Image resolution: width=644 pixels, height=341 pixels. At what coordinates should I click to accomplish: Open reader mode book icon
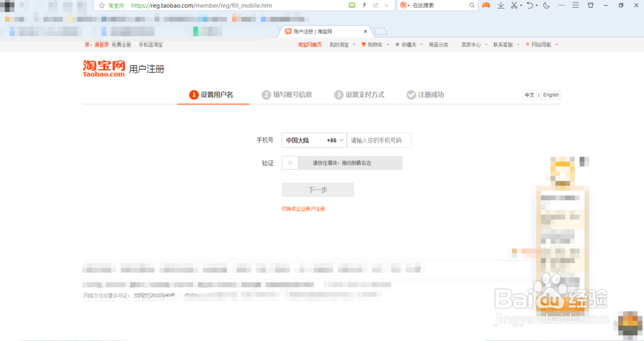click(x=352, y=5)
